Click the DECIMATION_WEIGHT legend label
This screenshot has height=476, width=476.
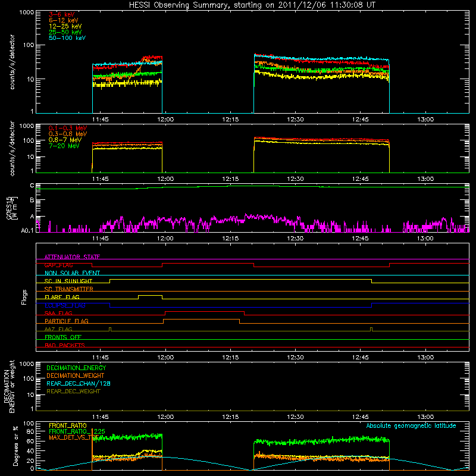[76, 375]
